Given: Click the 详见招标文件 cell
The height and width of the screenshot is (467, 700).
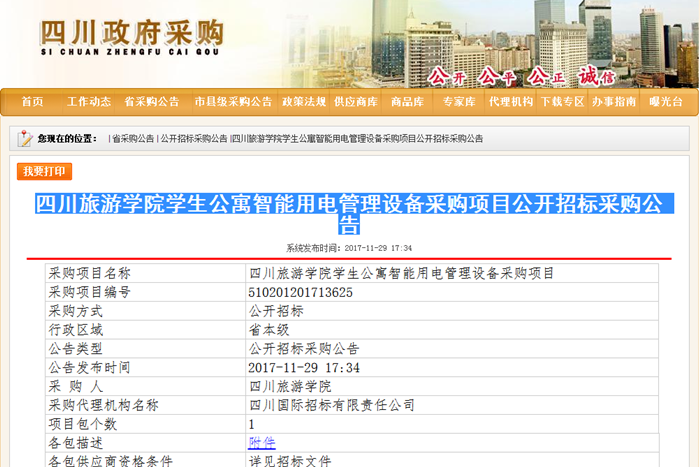Looking at the screenshot, I should coord(452,460).
